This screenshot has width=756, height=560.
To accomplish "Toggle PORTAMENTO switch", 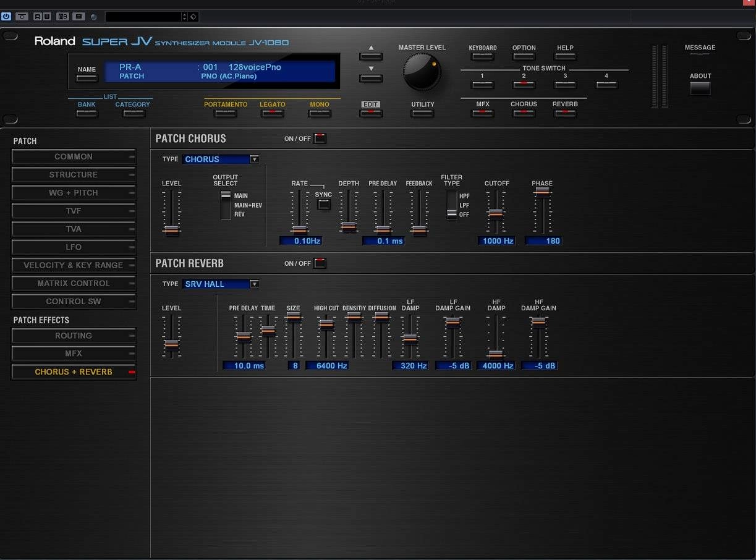I will [x=226, y=113].
